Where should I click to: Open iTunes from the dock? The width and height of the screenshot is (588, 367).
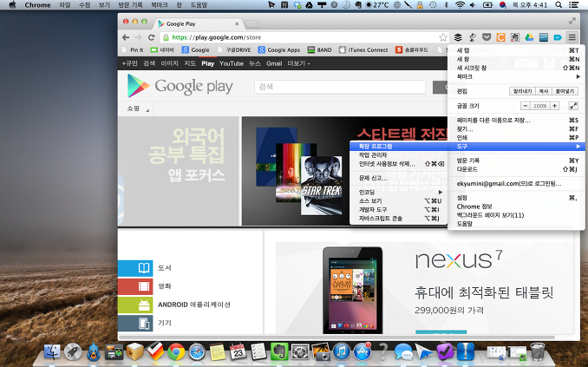[341, 352]
